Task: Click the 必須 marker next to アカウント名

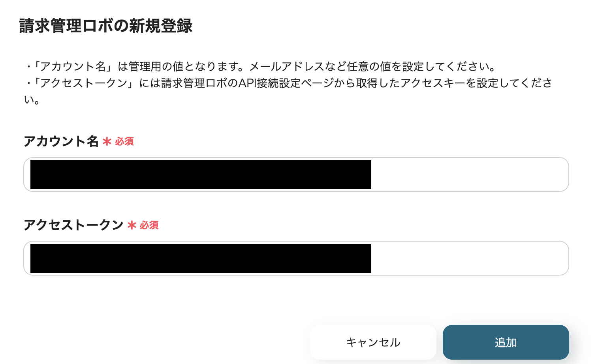Action: point(124,141)
